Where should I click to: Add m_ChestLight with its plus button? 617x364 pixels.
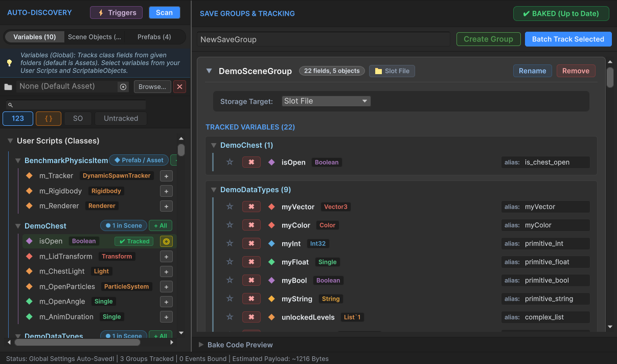coord(166,271)
